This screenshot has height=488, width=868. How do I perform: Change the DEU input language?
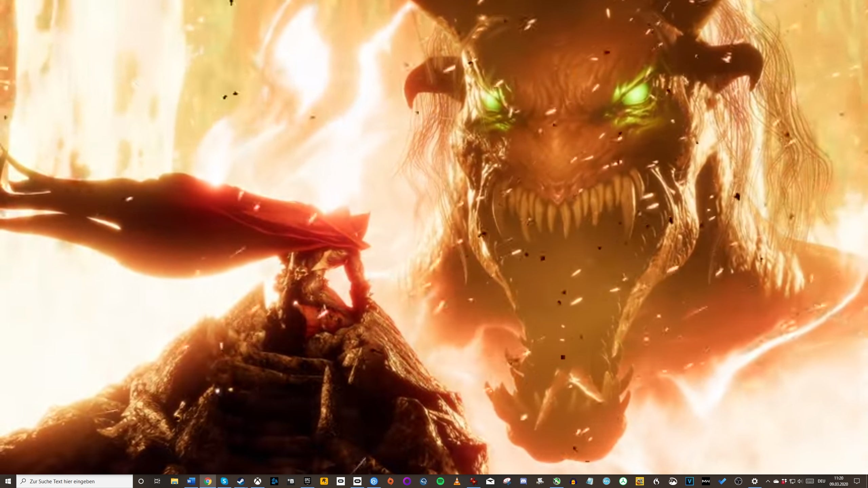tap(822, 481)
